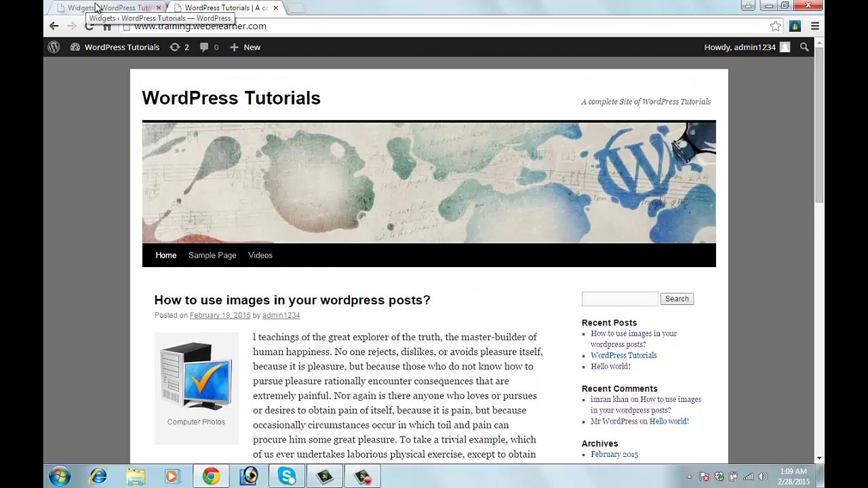Reload the page with the refresh icon
This screenshot has width=868, height=488.
tap(90, 26)
